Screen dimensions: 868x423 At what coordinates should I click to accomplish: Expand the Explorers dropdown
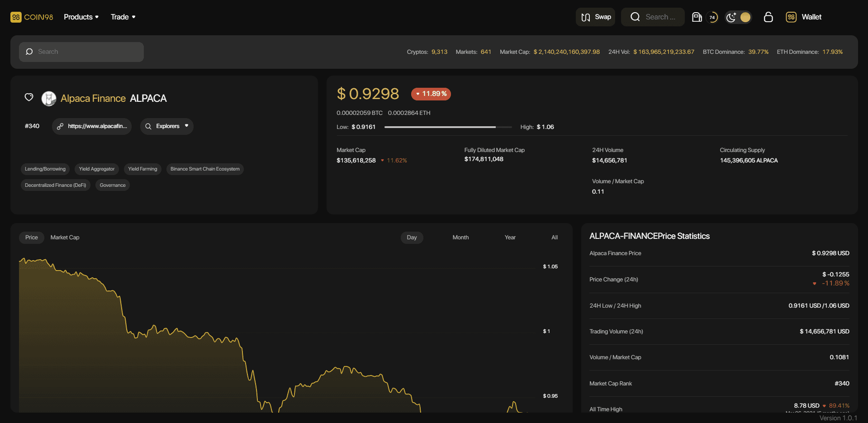[167, 126]
